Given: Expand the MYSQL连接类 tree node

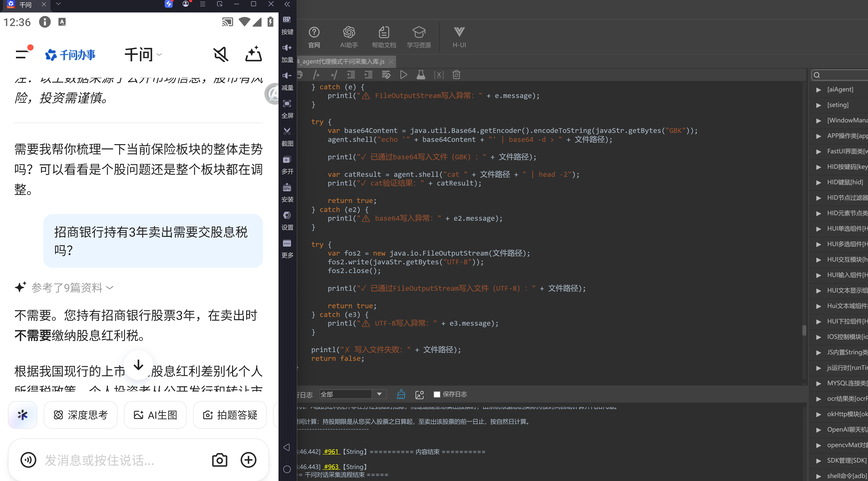Looking at the screenshot, I should point(819,384).
